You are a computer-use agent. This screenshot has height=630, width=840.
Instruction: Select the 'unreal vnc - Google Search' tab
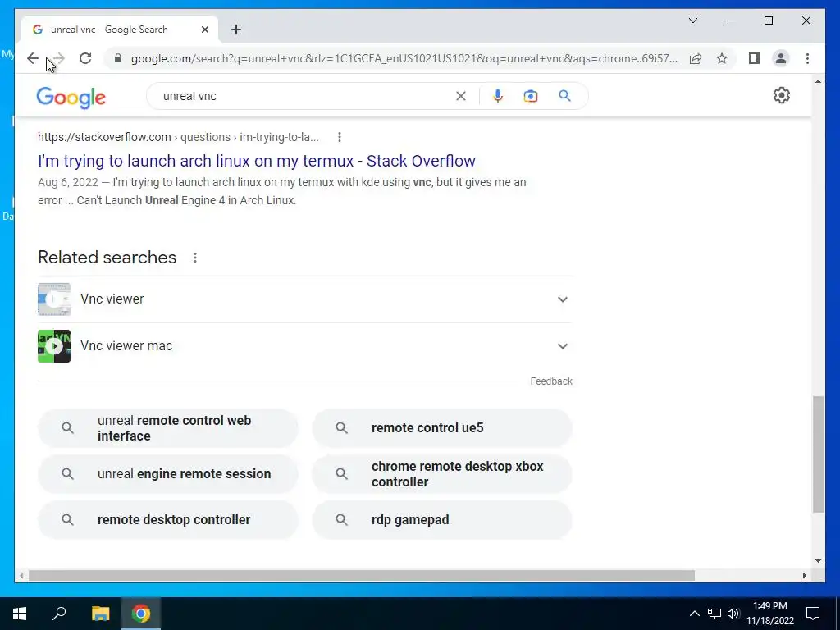(x=120, y=30)
